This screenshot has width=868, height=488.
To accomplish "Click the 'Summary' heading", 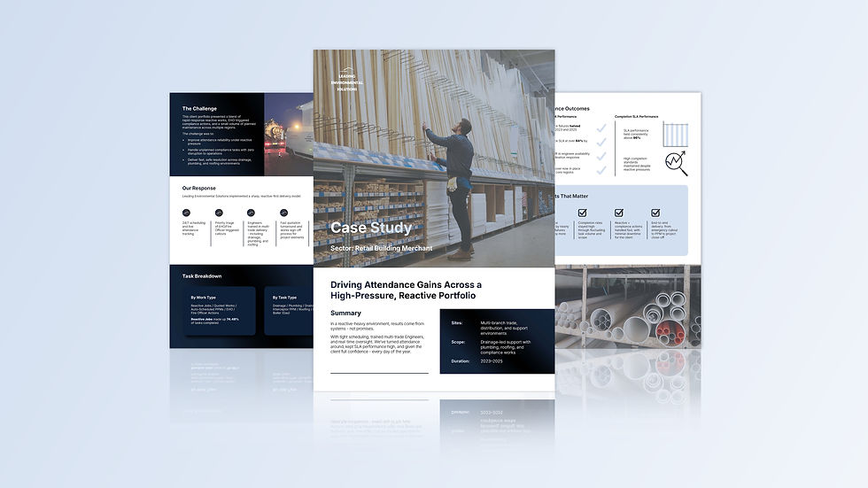I will (x=345, y=314).
